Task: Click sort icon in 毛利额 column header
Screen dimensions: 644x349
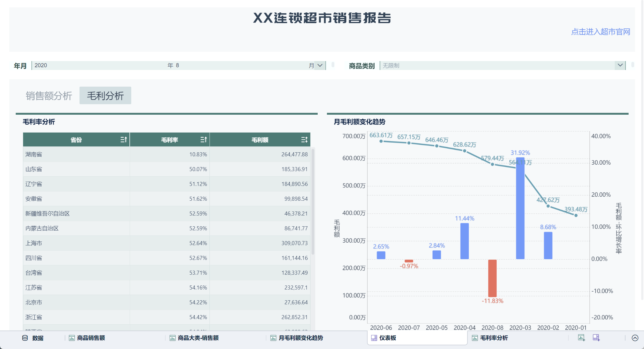Action: [304, 140]
